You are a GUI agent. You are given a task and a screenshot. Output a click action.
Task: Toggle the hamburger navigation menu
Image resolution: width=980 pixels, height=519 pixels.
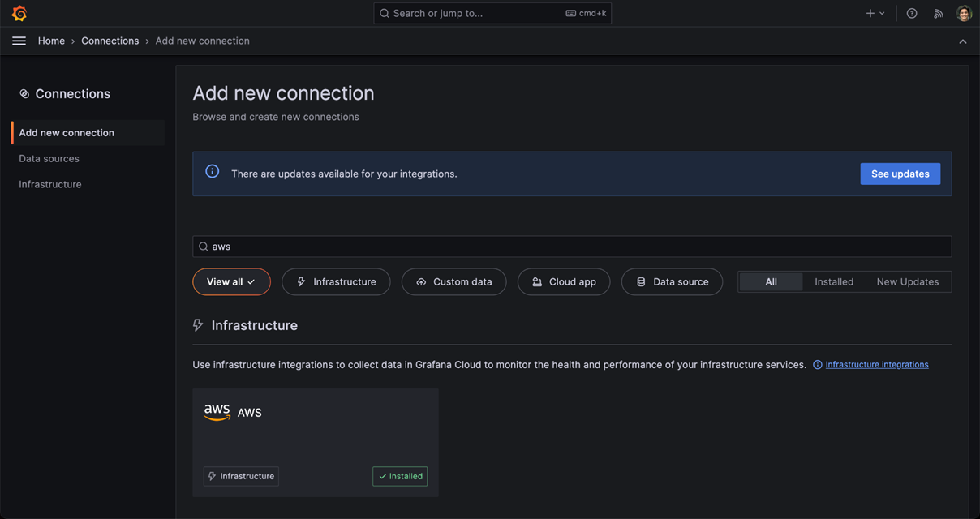pyautogui.click(x=19, y=41)
